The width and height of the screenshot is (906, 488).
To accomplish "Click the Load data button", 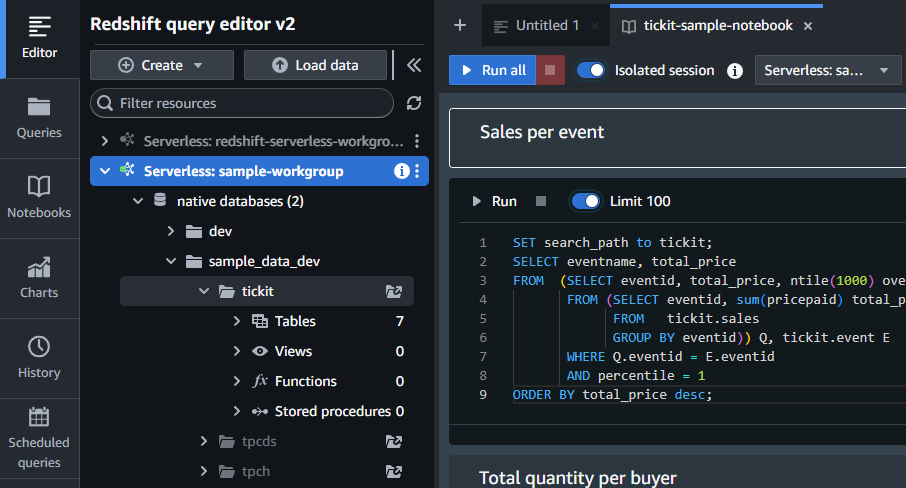I will coord(315,65).
